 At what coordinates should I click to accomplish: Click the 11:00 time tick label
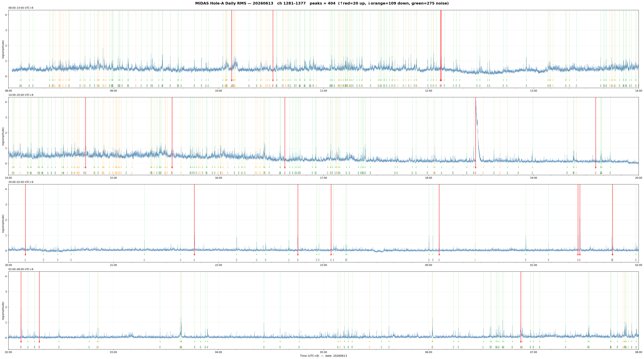[323, 91]
